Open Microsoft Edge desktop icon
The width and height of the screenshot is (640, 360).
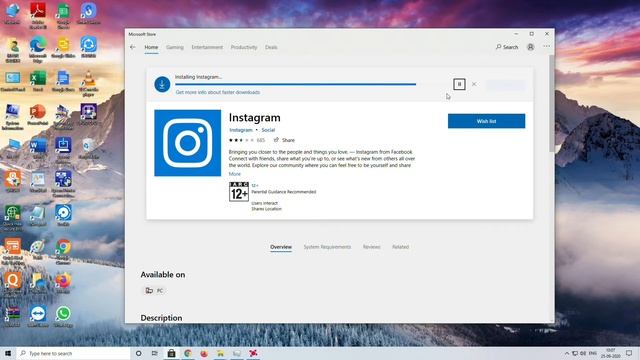coord(38,49)
